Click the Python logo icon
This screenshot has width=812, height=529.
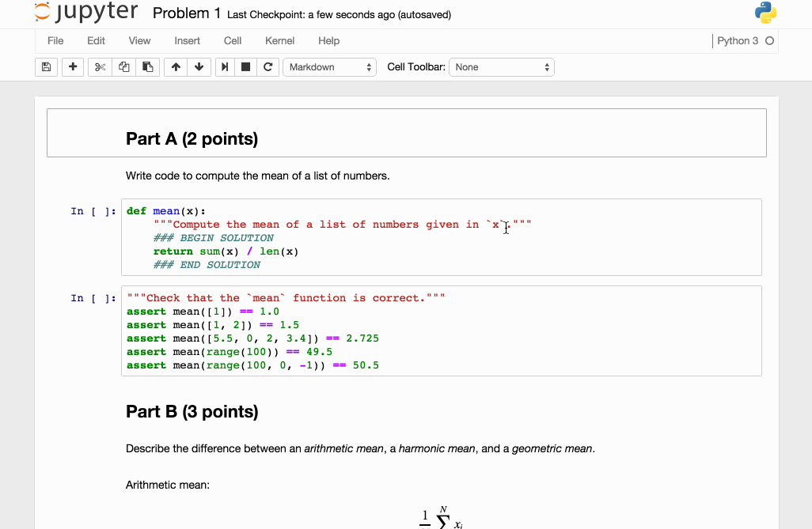pos(765,13)
